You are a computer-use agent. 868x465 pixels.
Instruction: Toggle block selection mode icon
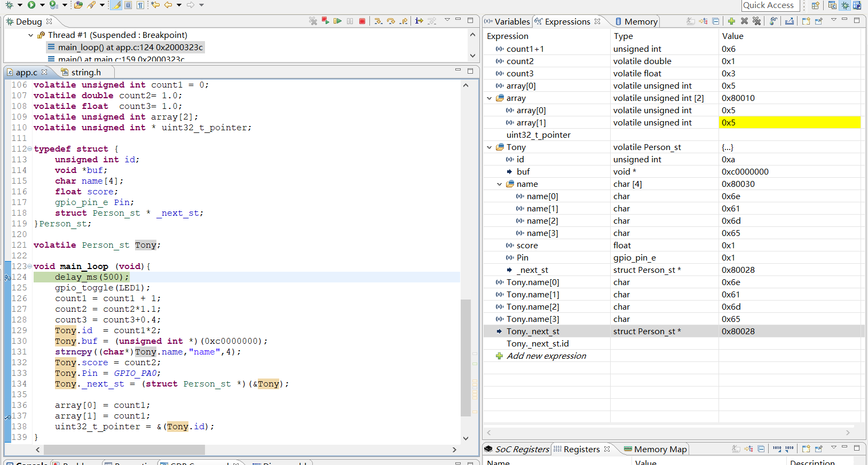128,5
